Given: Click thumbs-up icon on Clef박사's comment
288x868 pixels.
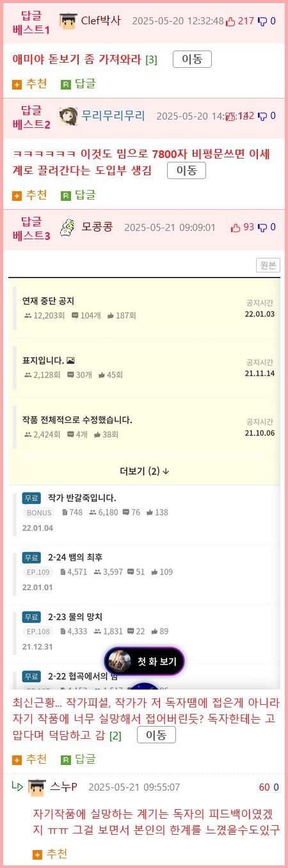Looking at the screenshot, I should [230, 21].
